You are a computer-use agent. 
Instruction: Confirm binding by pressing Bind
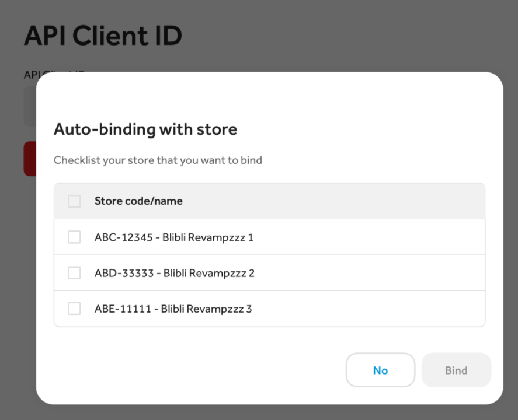coord(456,370)
